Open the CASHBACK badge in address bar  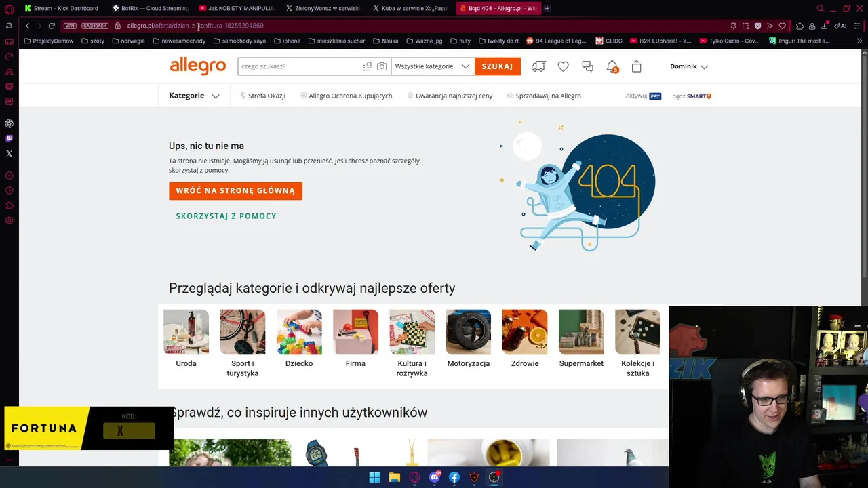tap(95, 26)
